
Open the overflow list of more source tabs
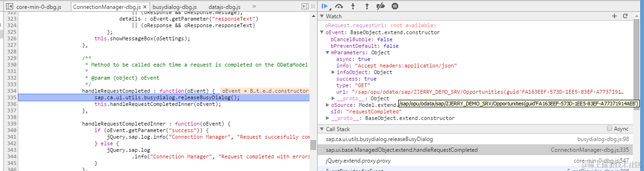(254, 6)
